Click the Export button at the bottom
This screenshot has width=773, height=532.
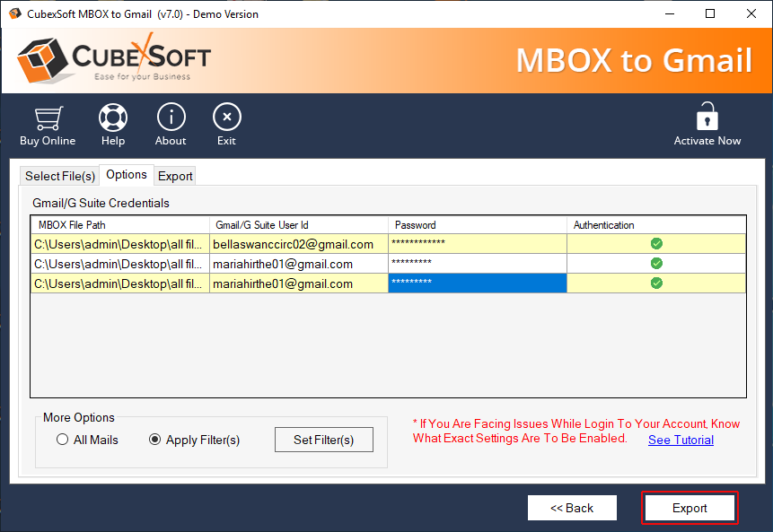(690, 508)
